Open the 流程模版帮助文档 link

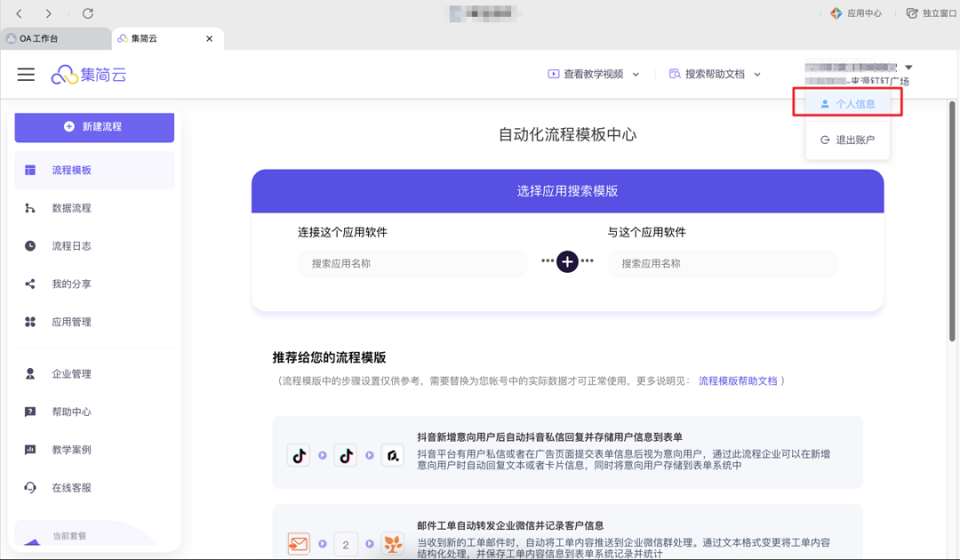(738, 380)
